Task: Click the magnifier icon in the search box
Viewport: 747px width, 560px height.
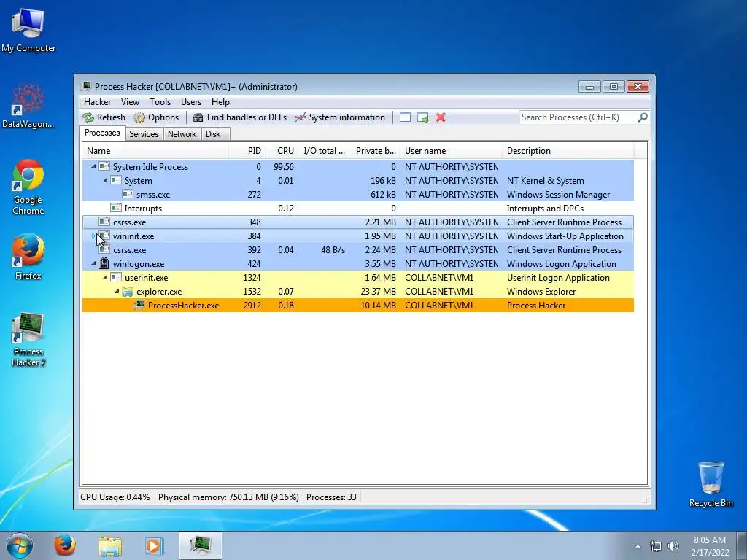Action: [x=643, y=117]
